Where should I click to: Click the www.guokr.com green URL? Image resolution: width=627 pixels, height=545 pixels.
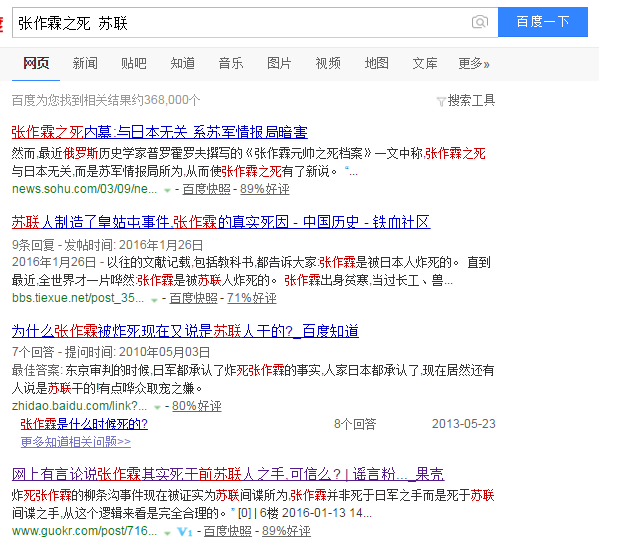84,531
